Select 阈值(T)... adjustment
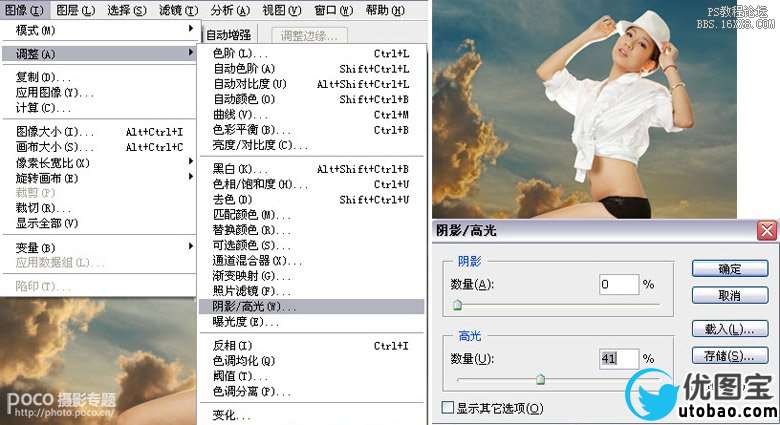 tap(311, 376)
